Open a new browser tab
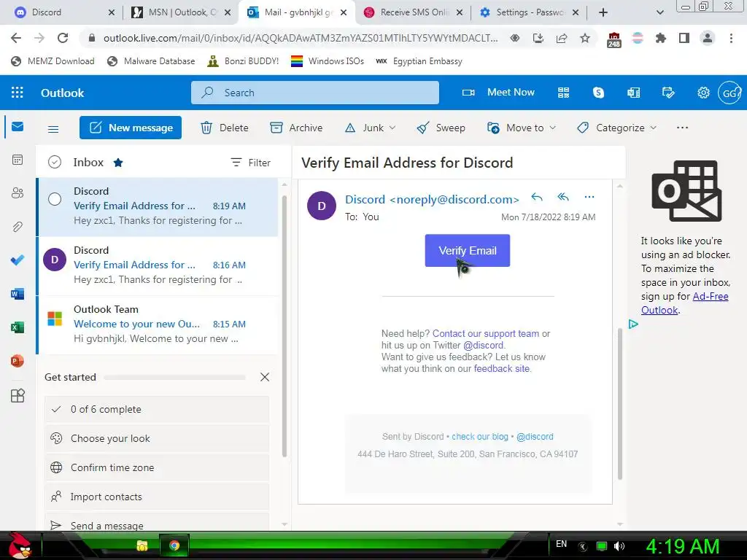Image resolution: width=747 pixels, height=560 pixels. 603,13
